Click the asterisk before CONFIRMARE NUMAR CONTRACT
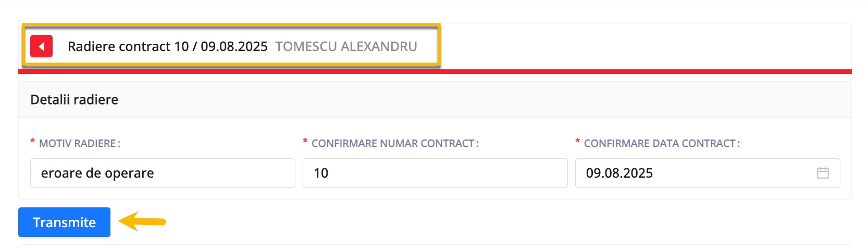868x248 pixels. tap(305, 142)
